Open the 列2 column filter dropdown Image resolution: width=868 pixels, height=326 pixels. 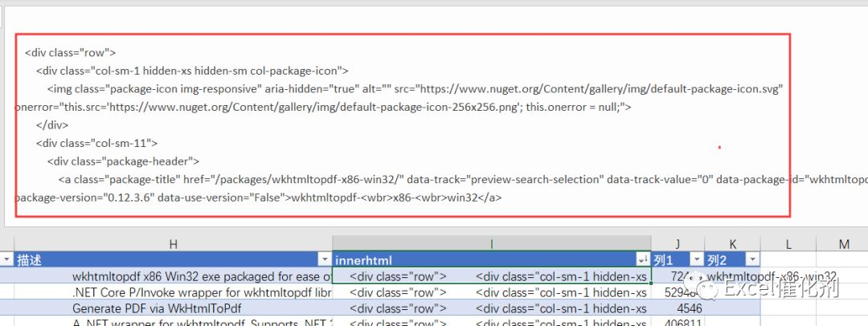point(753,259)
